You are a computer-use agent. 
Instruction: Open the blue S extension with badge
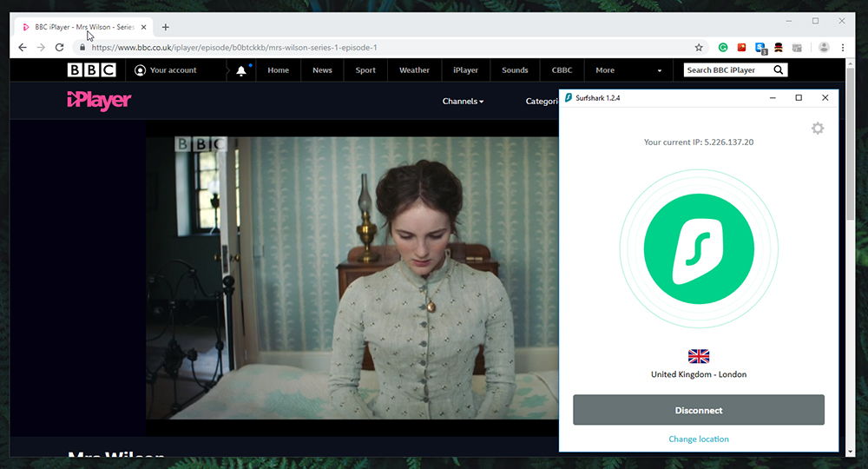click(x=760, y=48)
